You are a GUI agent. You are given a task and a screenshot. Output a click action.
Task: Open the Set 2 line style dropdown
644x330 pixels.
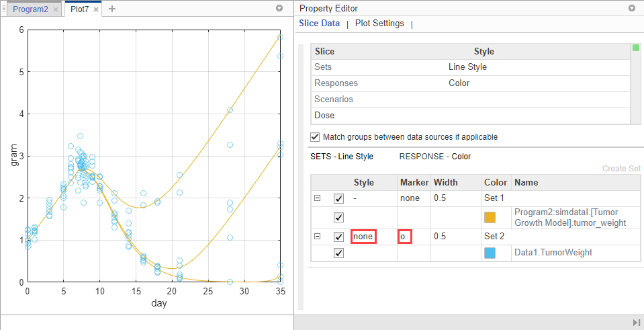pos(363,237)
